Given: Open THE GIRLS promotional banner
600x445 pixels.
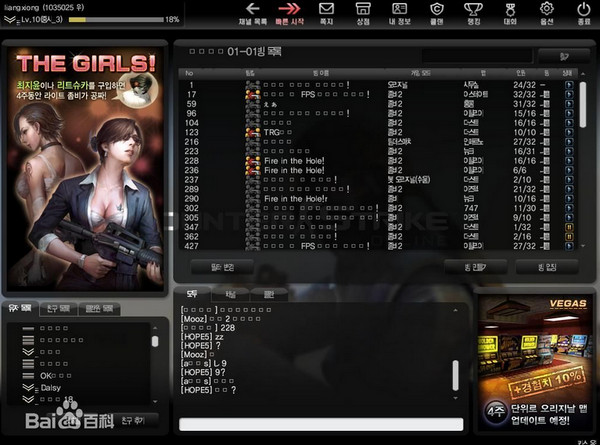Looking at the screenshot, I should 86,168.
